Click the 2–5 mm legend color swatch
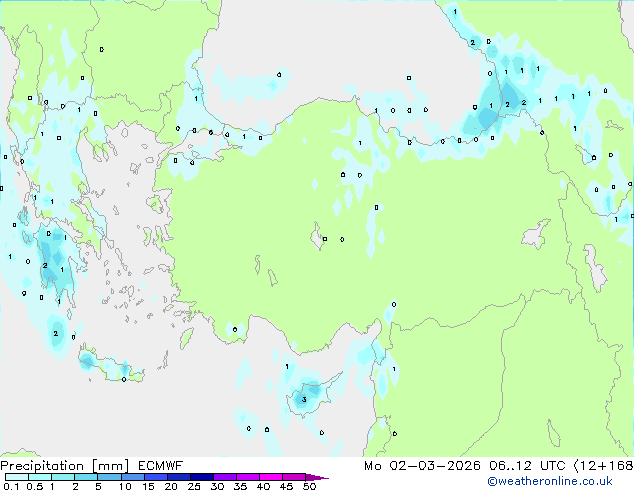This screenshot has height=490, width=634. [x=86, y=477]
